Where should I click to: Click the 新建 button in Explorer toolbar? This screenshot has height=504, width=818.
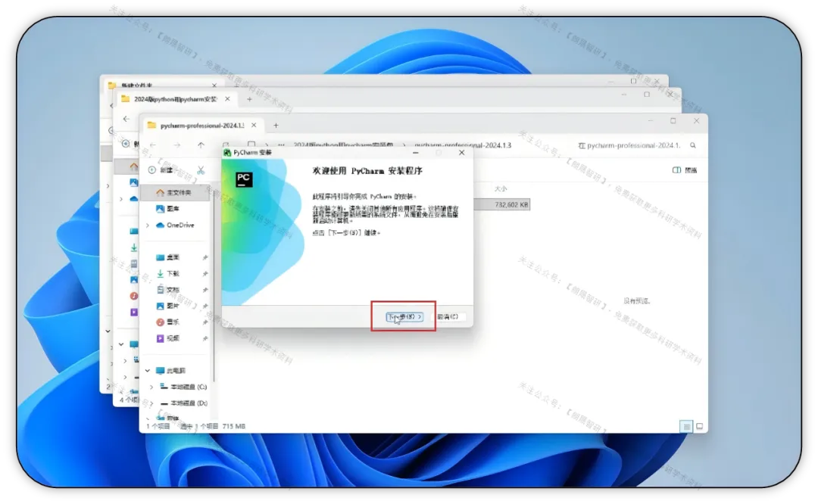click(161, 170)
